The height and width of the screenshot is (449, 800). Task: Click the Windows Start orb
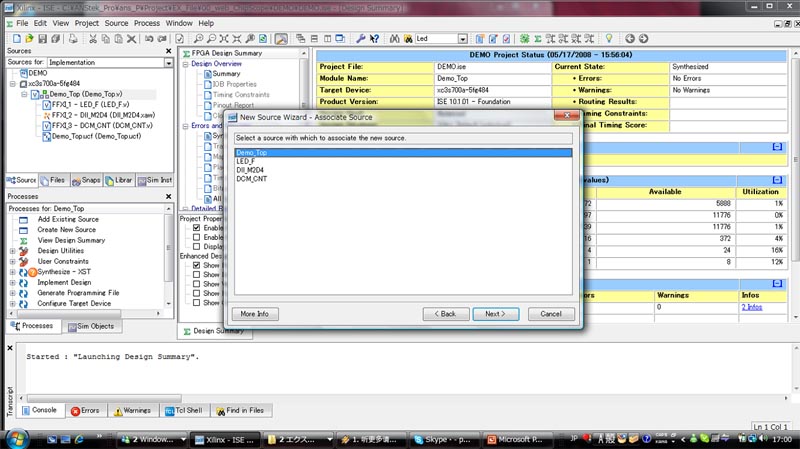[x=15, y=439]
